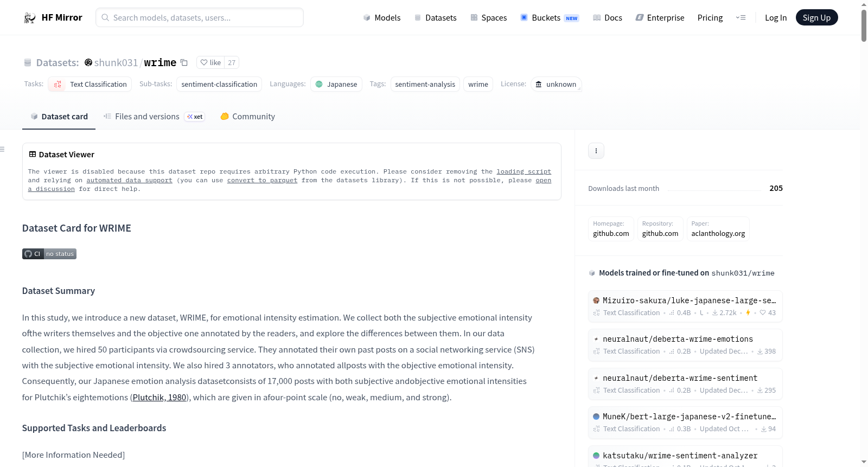Click the heart like button

coord(210,62)
